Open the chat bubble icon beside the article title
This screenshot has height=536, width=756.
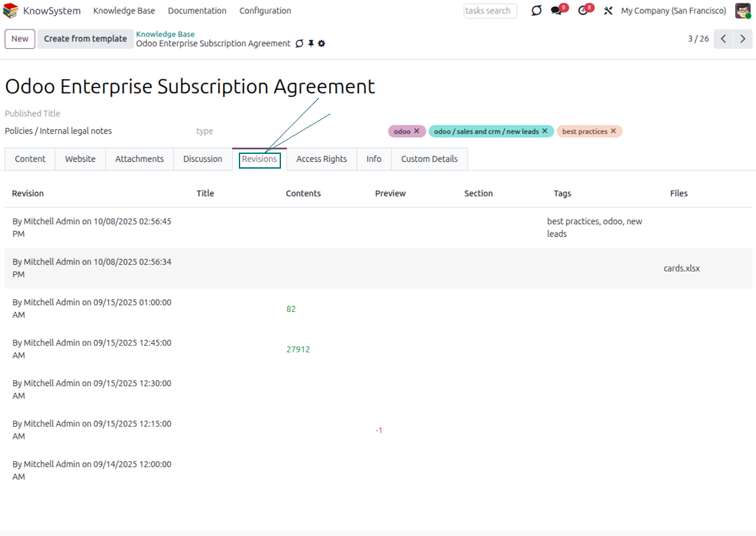(x=300, y=43)
